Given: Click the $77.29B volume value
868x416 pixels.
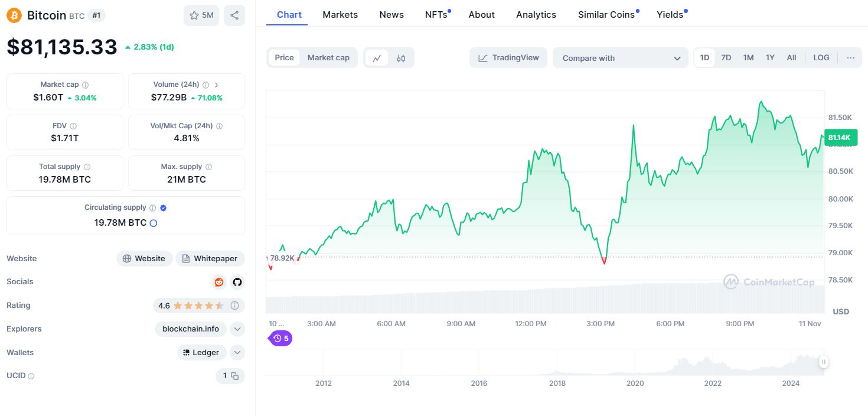Looking at the screenshot, I should tap(169, 97).
